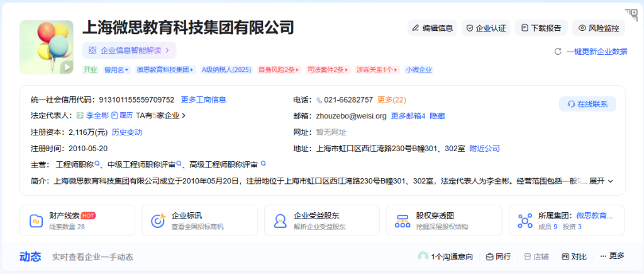
Task: Open 微思教育 group link in 所属集团
Action: [x=595, y=215]
